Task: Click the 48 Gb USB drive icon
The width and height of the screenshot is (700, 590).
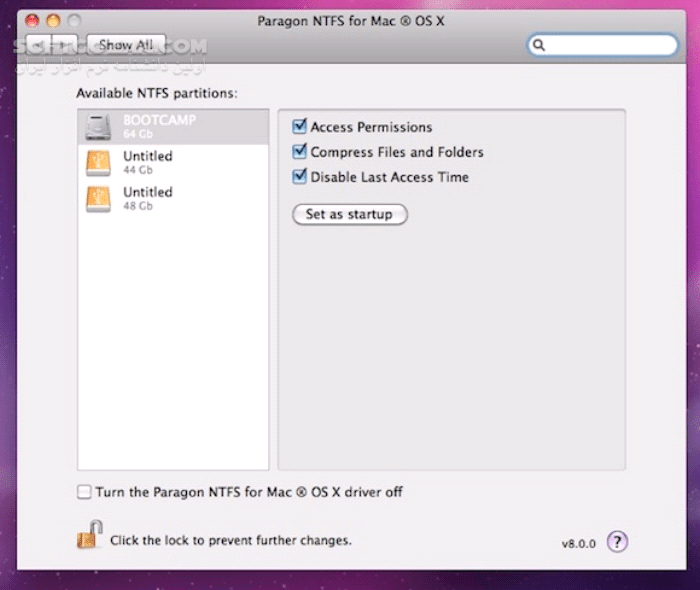Action: tap(98, 199)
